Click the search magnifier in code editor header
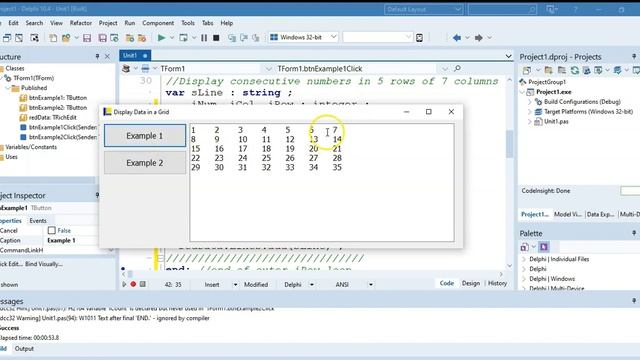 pyautogui.click(x=458, y=69)
